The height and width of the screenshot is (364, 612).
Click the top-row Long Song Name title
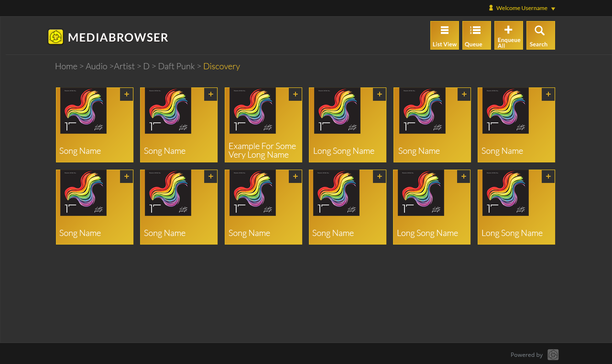pyautogui.click(x=344, y=151)
